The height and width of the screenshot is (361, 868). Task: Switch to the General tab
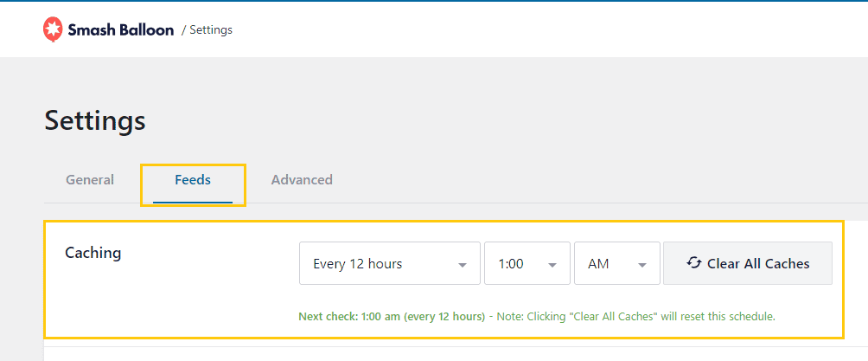click(90, 180)
